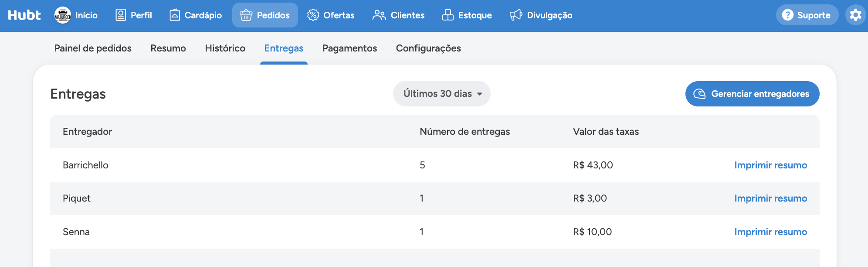This screenshot has width=868, height=267.
Task: Click the Clientes people icon
Action: point(379,15)
